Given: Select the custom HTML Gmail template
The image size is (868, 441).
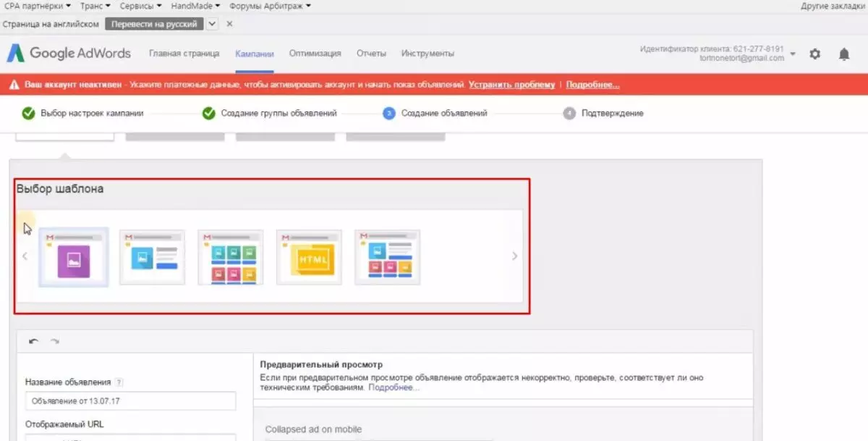Looking at the screenshot, I should click(x=309, y=257).
